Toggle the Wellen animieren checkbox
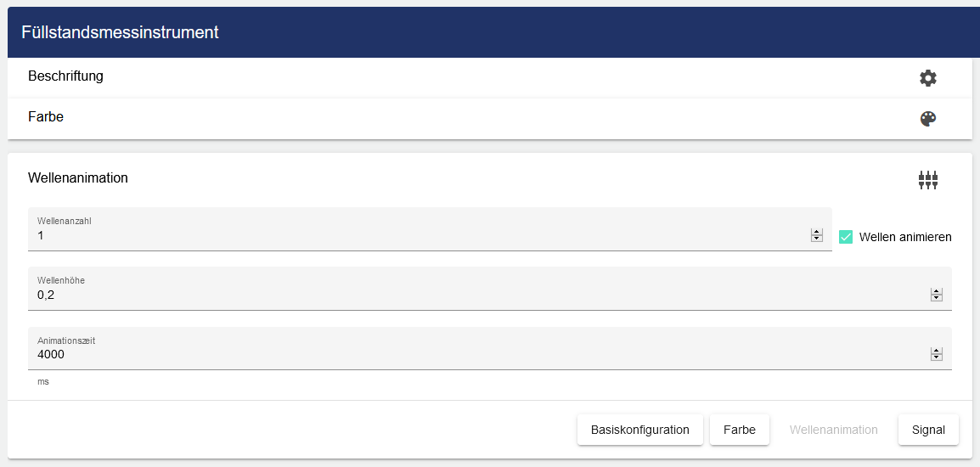980x467 pixels. coord(846,237)
